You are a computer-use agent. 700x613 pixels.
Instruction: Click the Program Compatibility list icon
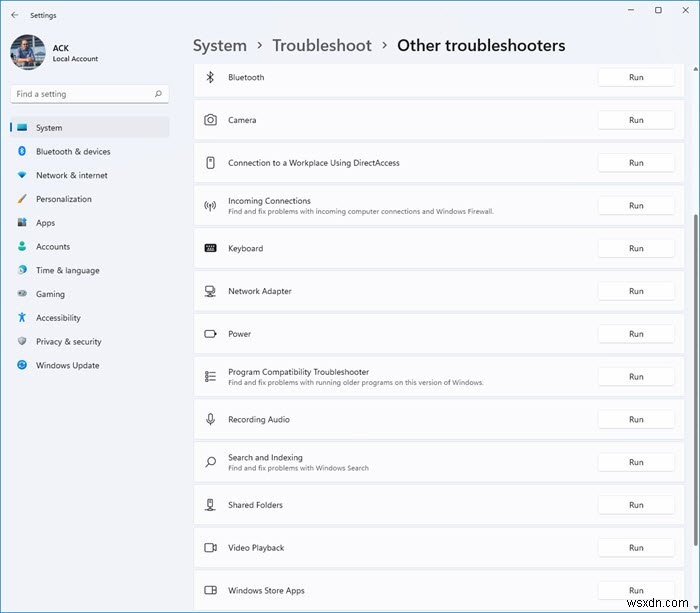(210, 376)
